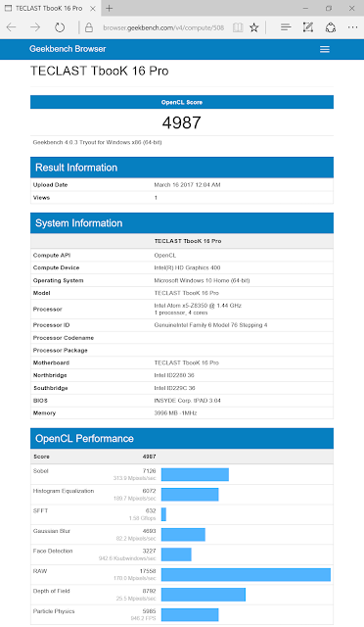Screen dimensions: 364x627
Task: Click the RAW benchmark label
Action: pyautogui.click(x=40, y=571)
